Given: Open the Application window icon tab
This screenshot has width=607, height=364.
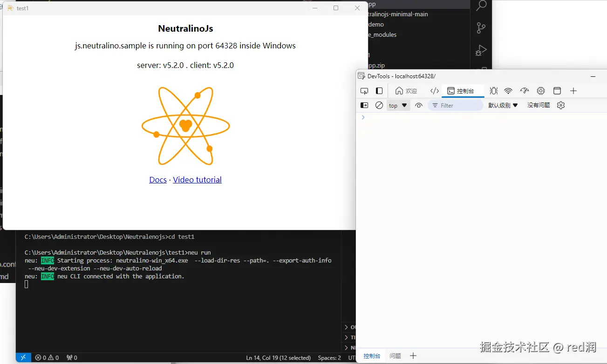Looking at the screenshot, I should tap(557, 91).
